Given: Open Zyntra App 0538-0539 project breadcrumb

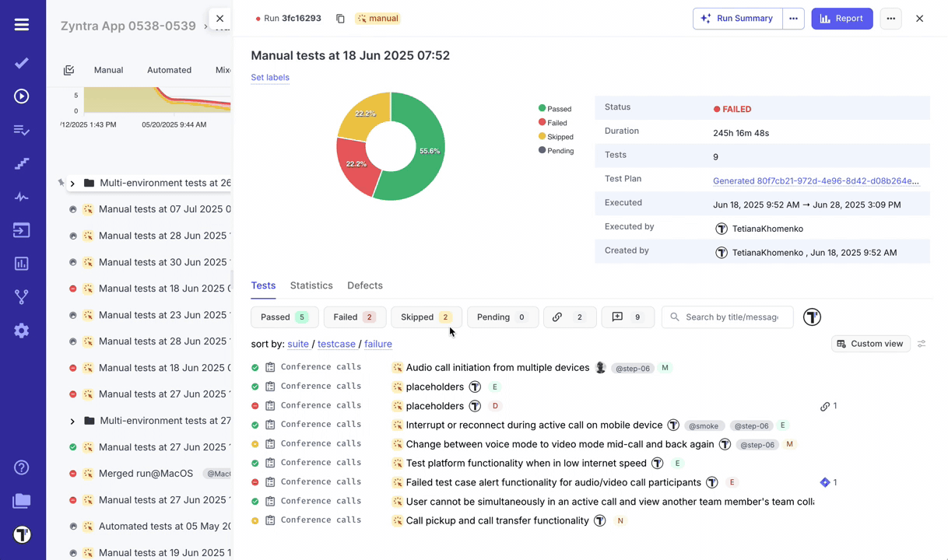Looking at the screenshot, I should click(128, 26).
